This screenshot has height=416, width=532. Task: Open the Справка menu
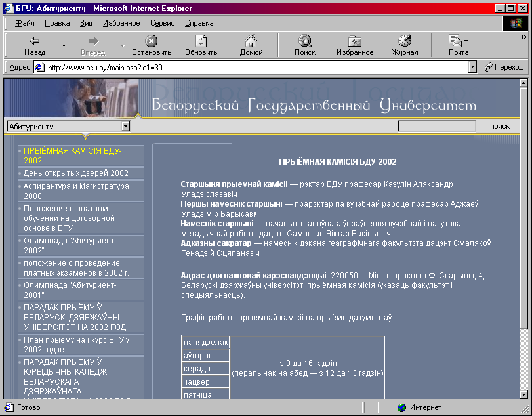coord(199,23)
